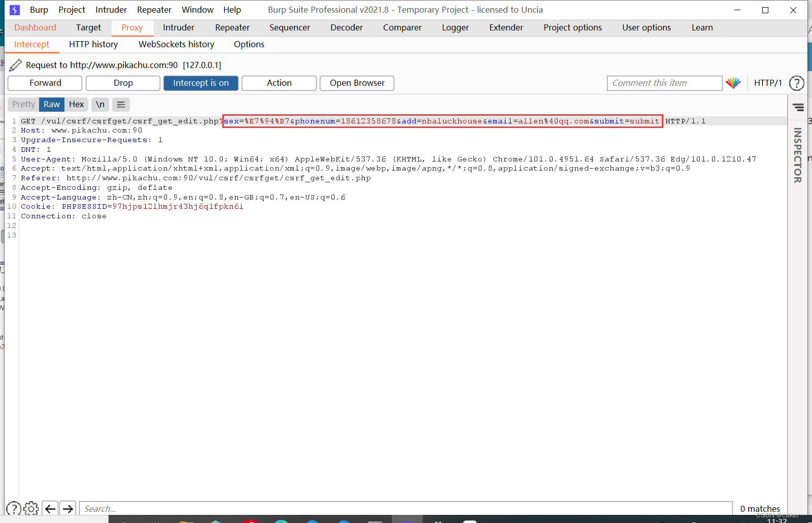Click the Referer header line

(x=196, y=178)
